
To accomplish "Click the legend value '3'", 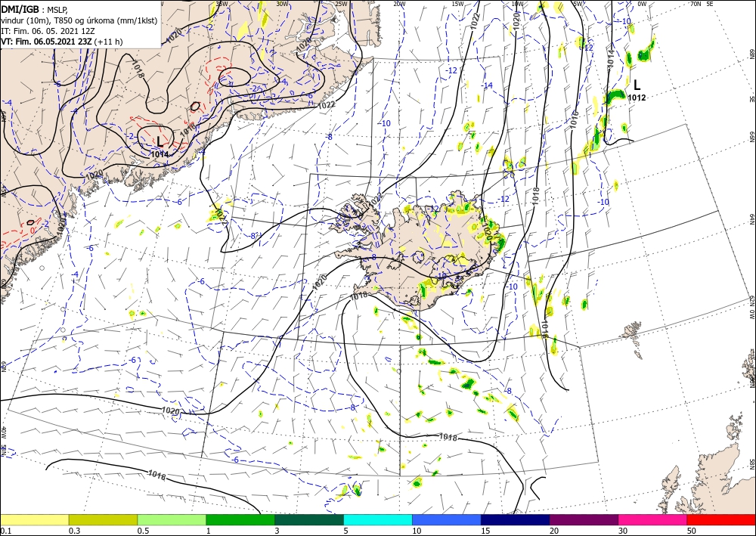I will coord(277,531).
